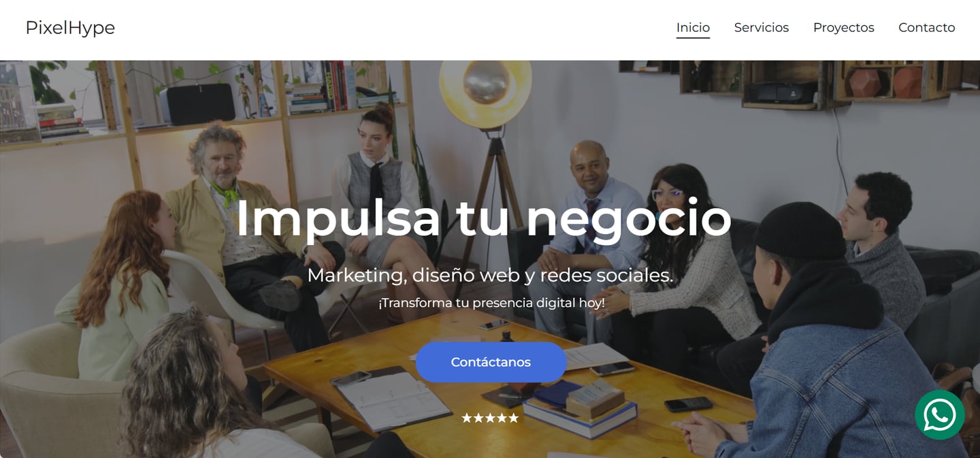Click the black speaker on the shelf
This screenshot has height=458, width=980.
(197, 103)
